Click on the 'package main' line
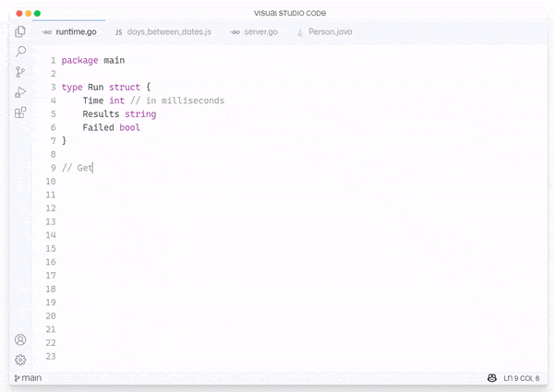This screenshot has width=554, height=392. tap(92, 60)
